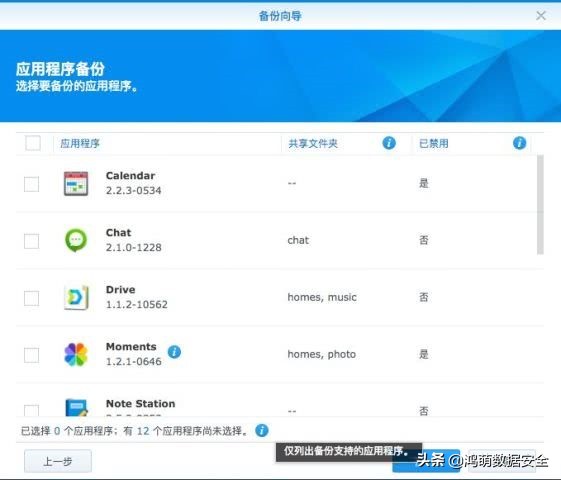The height and width of the screenshot is (480, 561).
Task: Tick the select-all checkbox in header
Action: pyautogui.click(x=33, y=143)
